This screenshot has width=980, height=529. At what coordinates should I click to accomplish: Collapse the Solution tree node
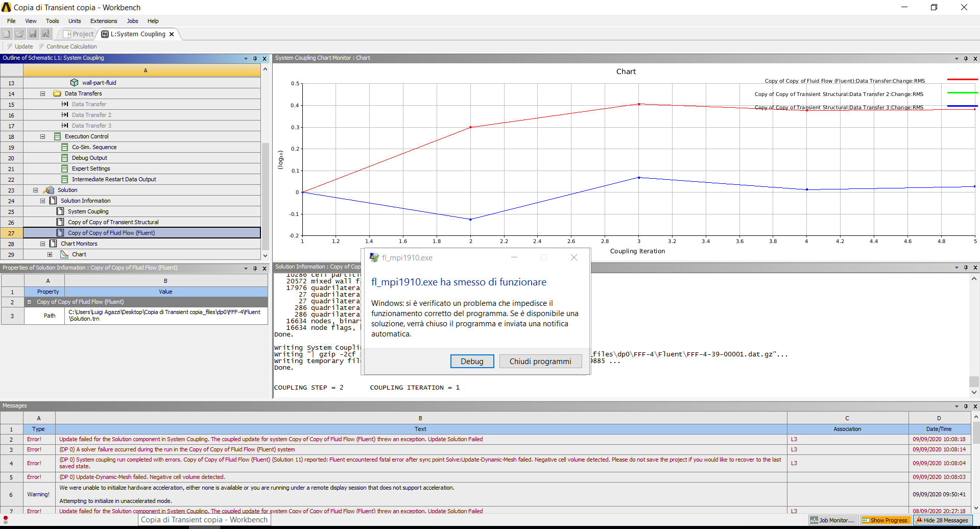coord(36,190)
